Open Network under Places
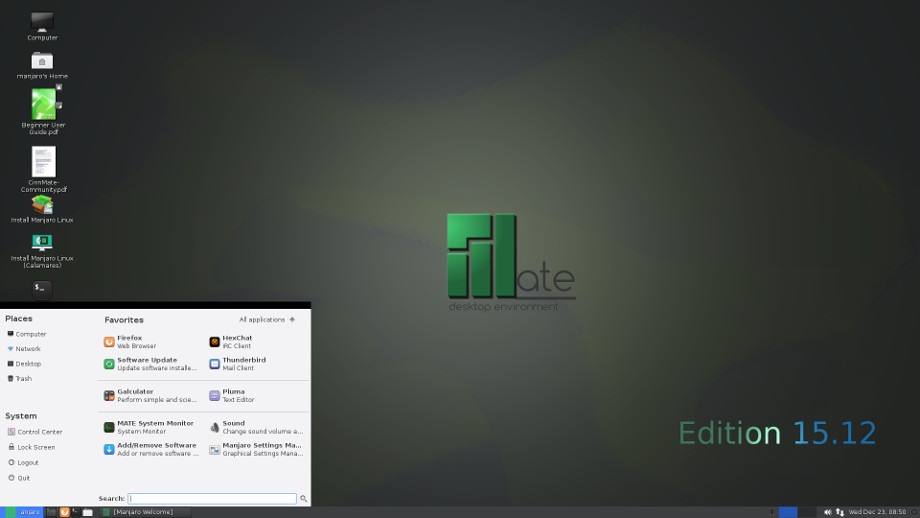The image size is (920, 518). click(x=24, y=348)
